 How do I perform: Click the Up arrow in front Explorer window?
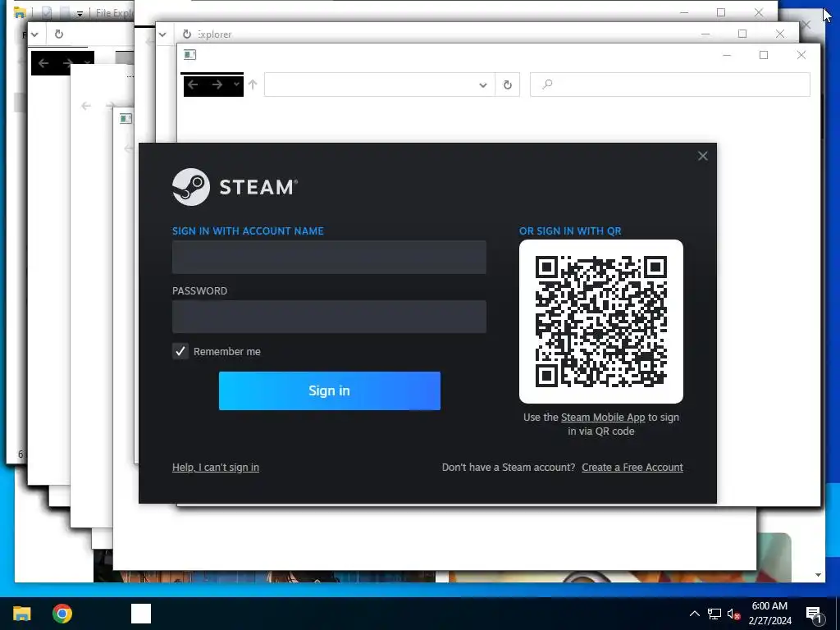[253, 84]
